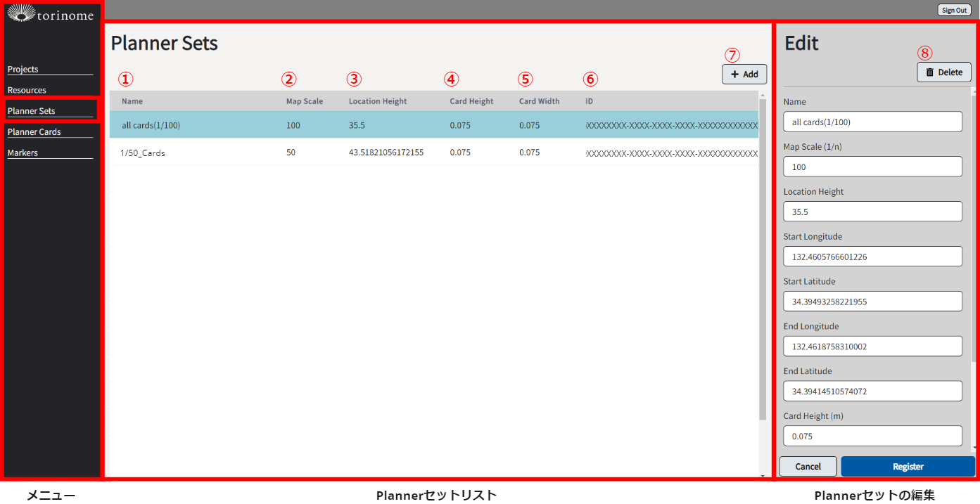Edit the End Latitude field
The image size is (980, 504).
coord(872,392)
